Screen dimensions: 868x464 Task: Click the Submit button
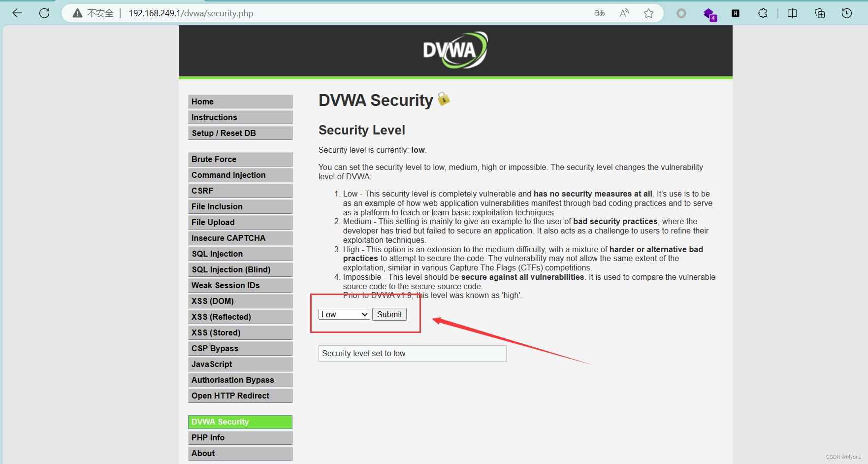(389, 314)
